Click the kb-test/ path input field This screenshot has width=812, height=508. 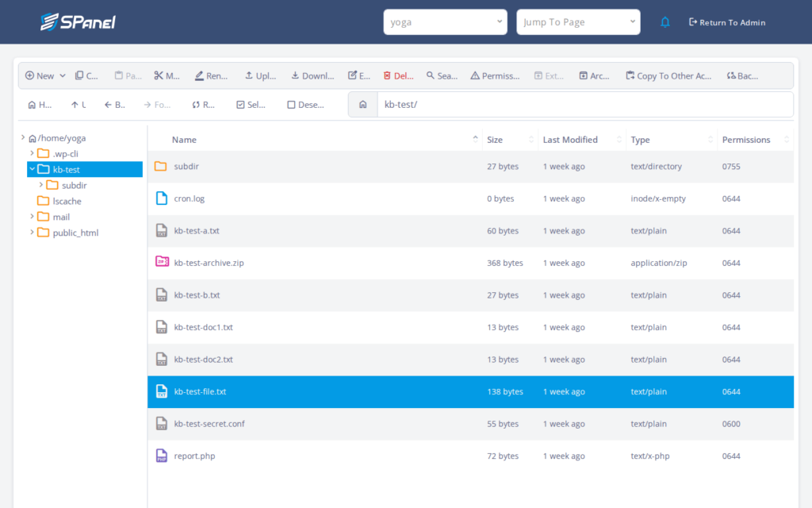[x=585, y=105]
